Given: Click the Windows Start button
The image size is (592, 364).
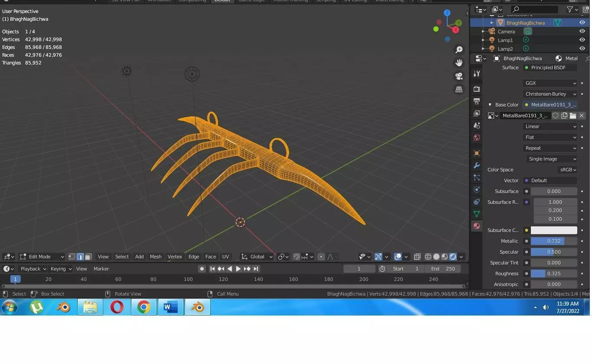Looking at the screenshot, I should (x=9, y=307).
